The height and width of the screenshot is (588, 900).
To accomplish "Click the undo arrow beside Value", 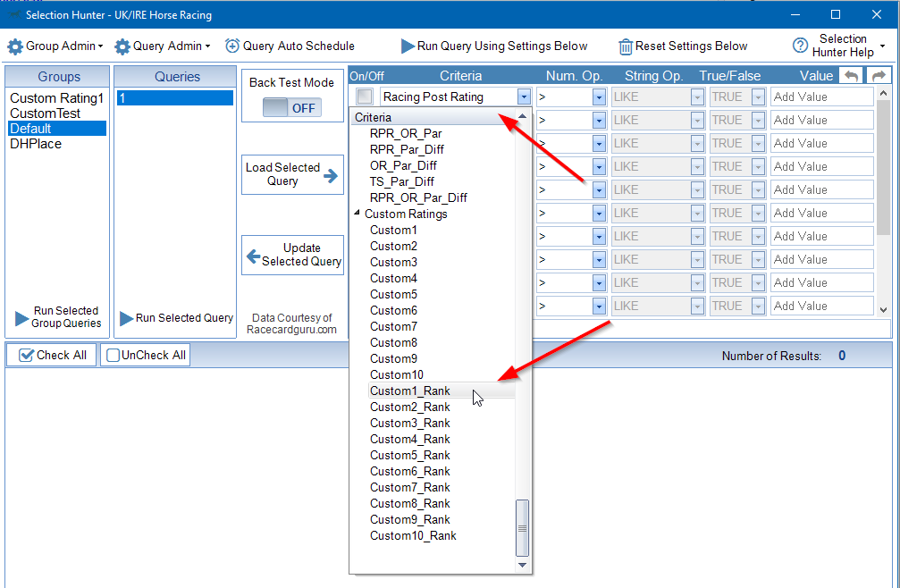I will coord(852,76).
